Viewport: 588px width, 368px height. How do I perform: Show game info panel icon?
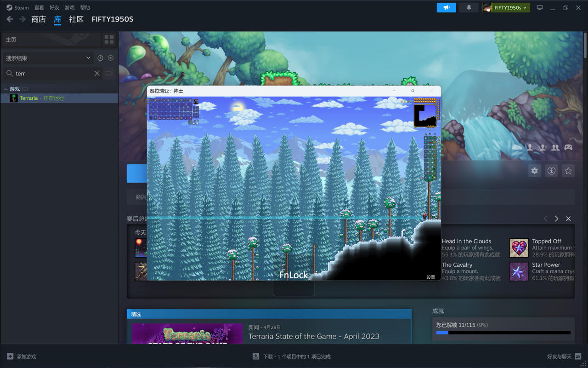[x=551, y=171]
